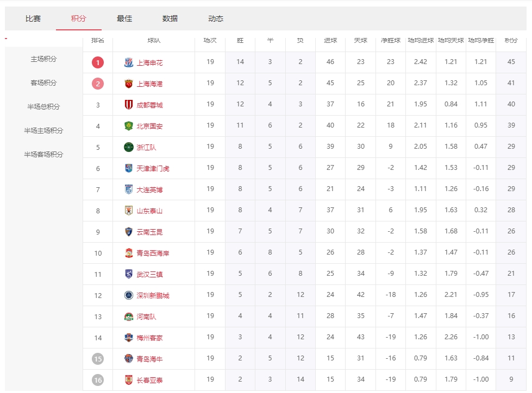
Task: Switch to the 比赛 tab
Action: (x=33, y=18)
